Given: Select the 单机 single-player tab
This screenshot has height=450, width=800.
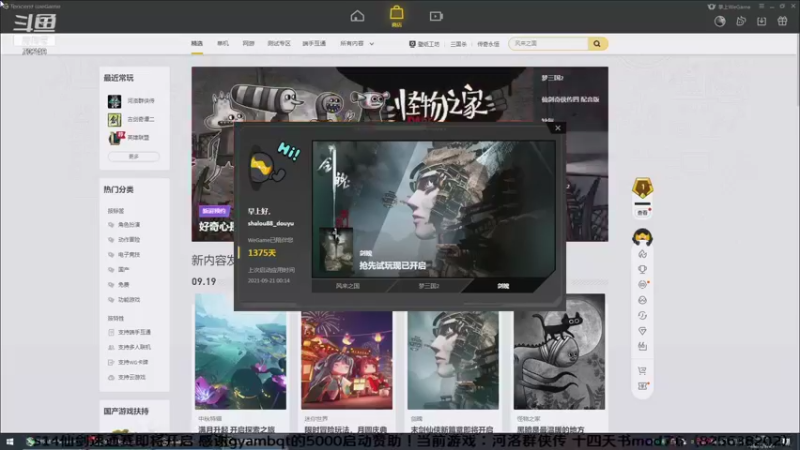Looking at the screenshot, I should 223,44.
